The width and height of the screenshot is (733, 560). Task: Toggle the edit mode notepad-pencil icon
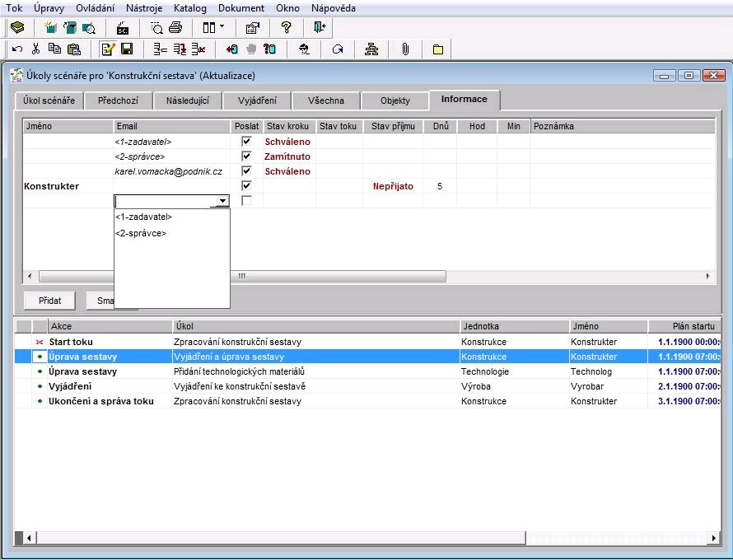[108, 49]
